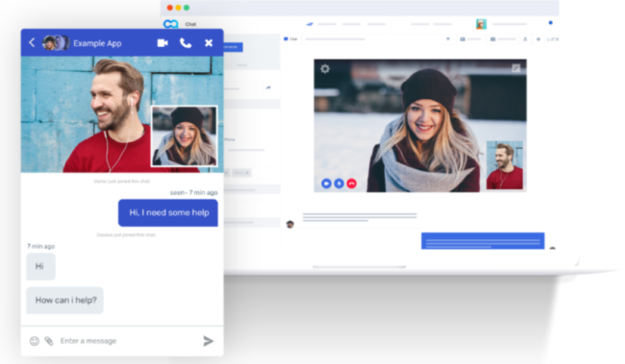The height and width of the screenshot is (364, 625).
Task: Click the blue sidebar button in desktop window
Action: point(233,47)
